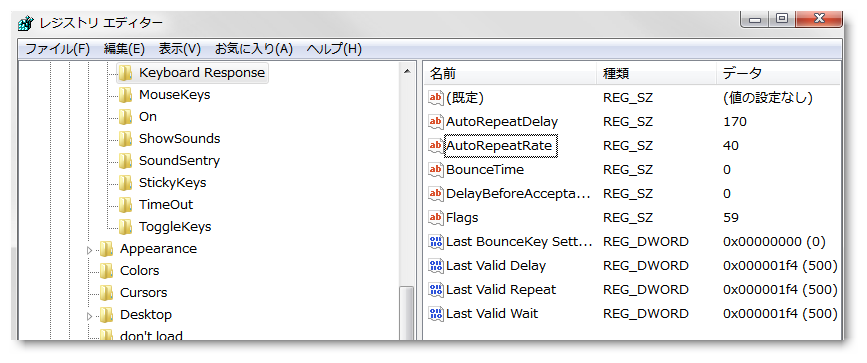Click the REG_SZ type of Flags row
Viewport: 867px width, 363px height.
point(628,217)
